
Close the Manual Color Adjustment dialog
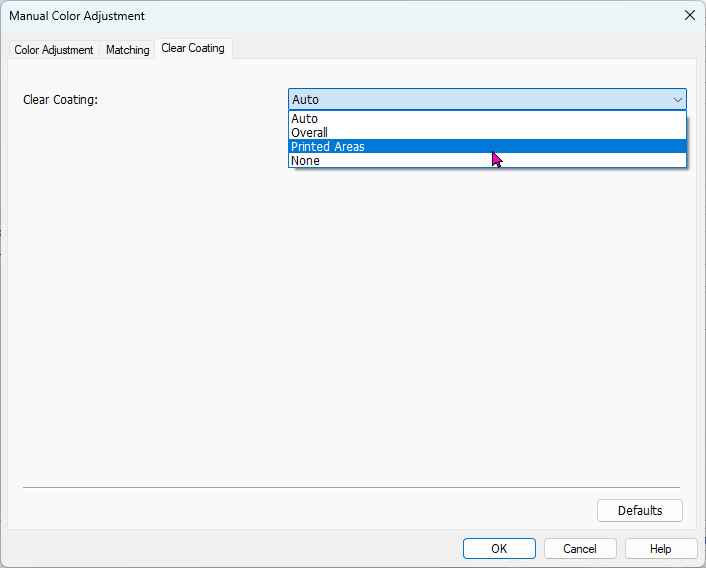click(x=688, y=15)
